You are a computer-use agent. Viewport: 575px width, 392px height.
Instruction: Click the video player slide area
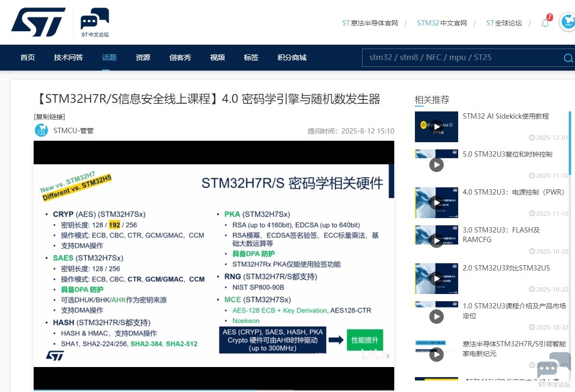coord(214,265)
